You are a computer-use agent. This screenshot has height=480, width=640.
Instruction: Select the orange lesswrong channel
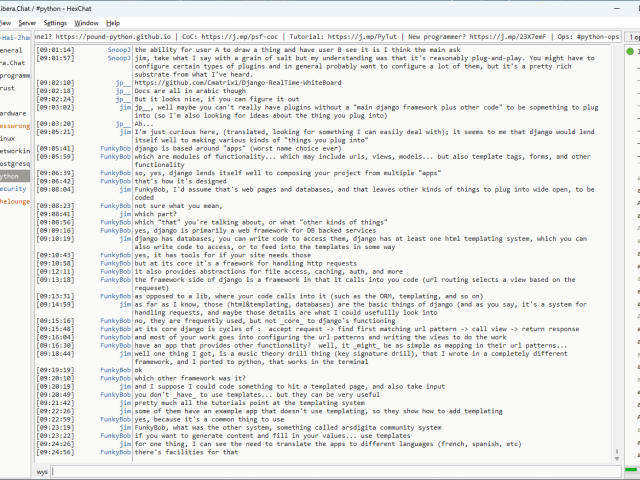click(14, 126)
